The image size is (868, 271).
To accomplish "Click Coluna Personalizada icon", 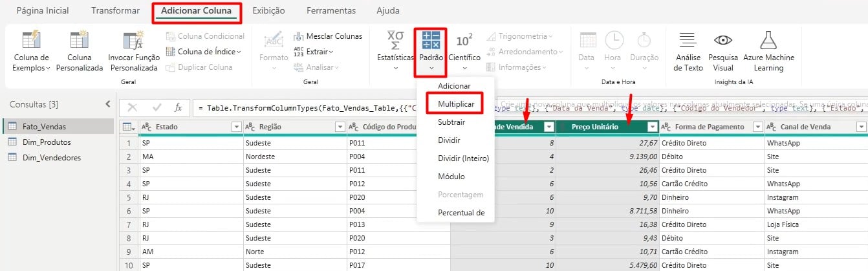I will tap(79, 40).
